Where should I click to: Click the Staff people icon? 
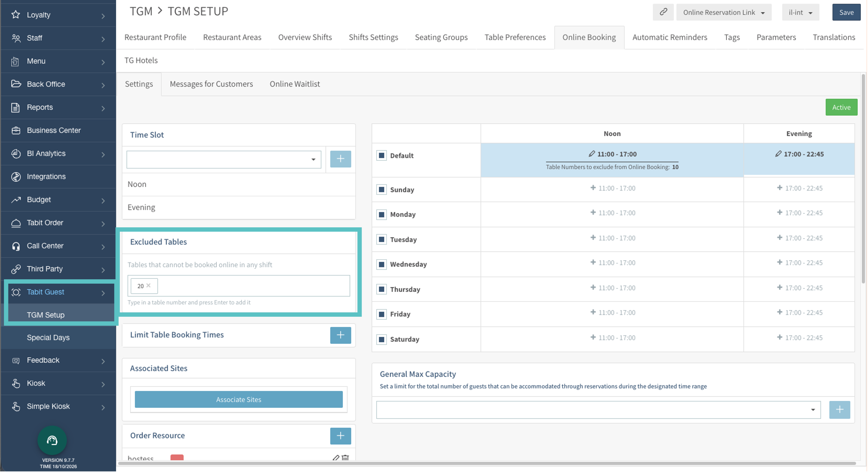(15, 38)
